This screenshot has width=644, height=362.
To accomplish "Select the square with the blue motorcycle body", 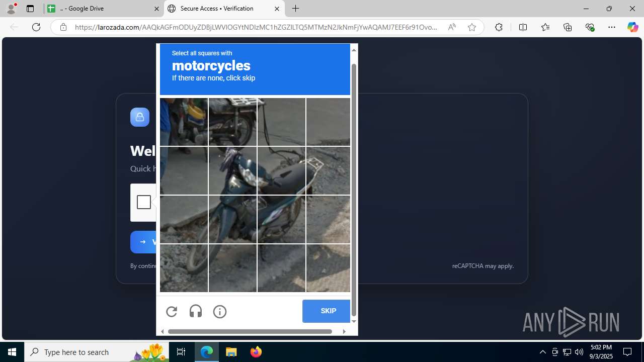I will pyautogui.click(x=232, y=219).
